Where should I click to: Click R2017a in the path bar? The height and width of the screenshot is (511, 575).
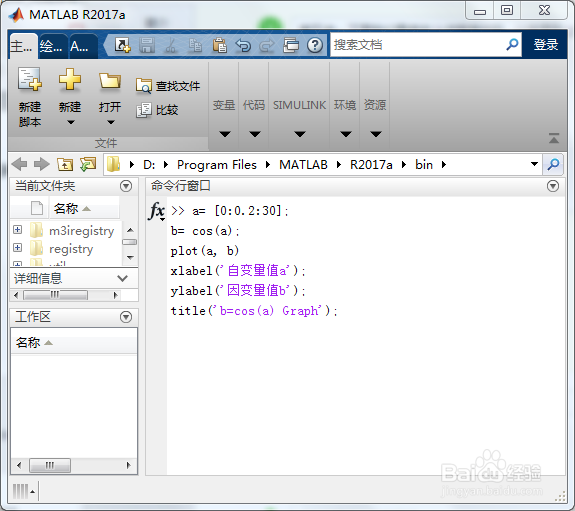coord(371,165)
